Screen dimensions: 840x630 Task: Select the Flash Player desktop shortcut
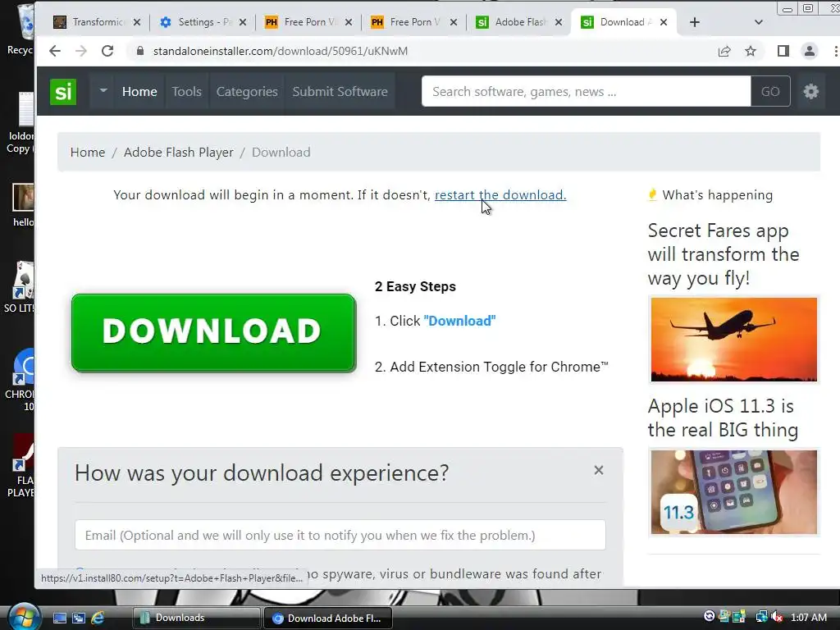click(22, 466)
